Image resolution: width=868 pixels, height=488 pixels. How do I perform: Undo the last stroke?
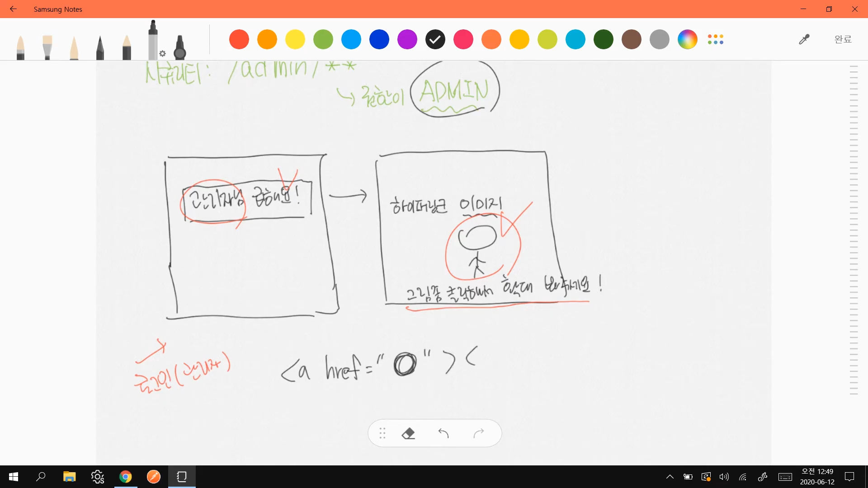click(443, 433)
